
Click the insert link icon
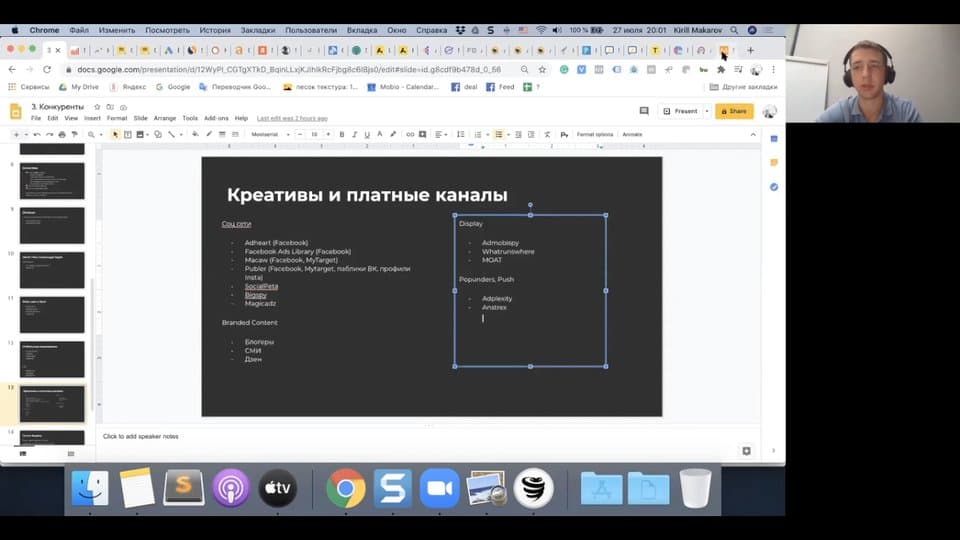pyautogui.click(x=410, y=135)
